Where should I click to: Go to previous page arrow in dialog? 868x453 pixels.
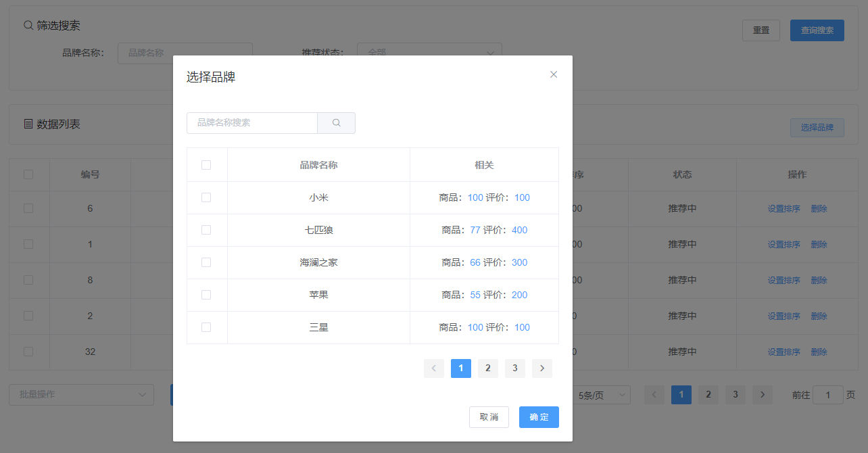click(434, 368)
